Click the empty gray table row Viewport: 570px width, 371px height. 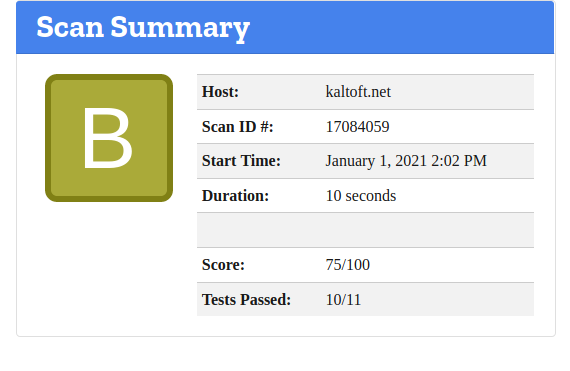(x=365, y=230)
